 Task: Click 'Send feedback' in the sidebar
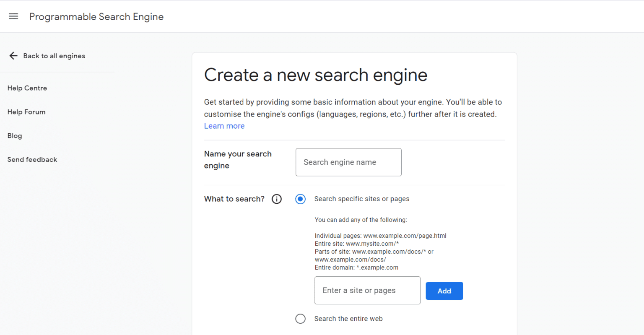click(x=32, y=159)
